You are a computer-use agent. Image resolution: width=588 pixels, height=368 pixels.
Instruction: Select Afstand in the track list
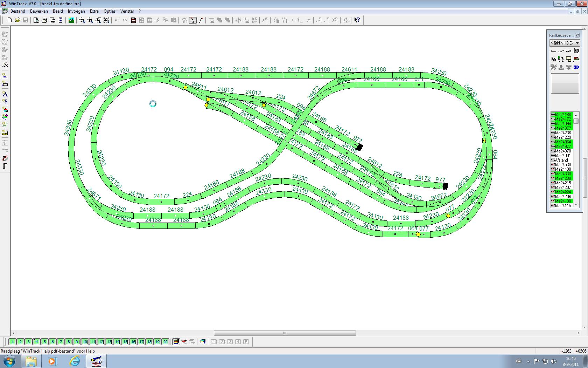click(x=562, y=160)
